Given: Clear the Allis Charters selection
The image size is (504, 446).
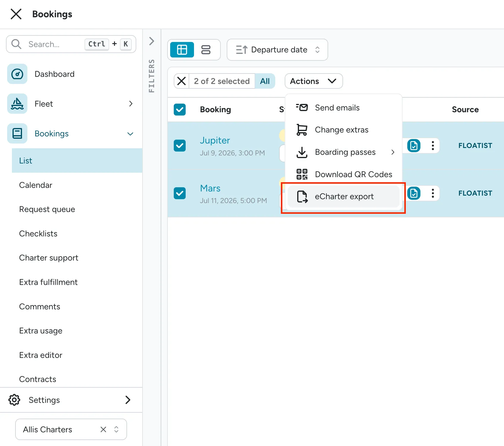Looking at the screenshot, I should [103, 429].
